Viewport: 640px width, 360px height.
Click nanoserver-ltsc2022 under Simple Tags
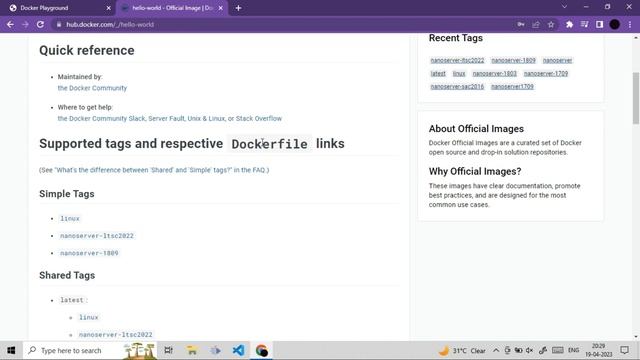97,236
